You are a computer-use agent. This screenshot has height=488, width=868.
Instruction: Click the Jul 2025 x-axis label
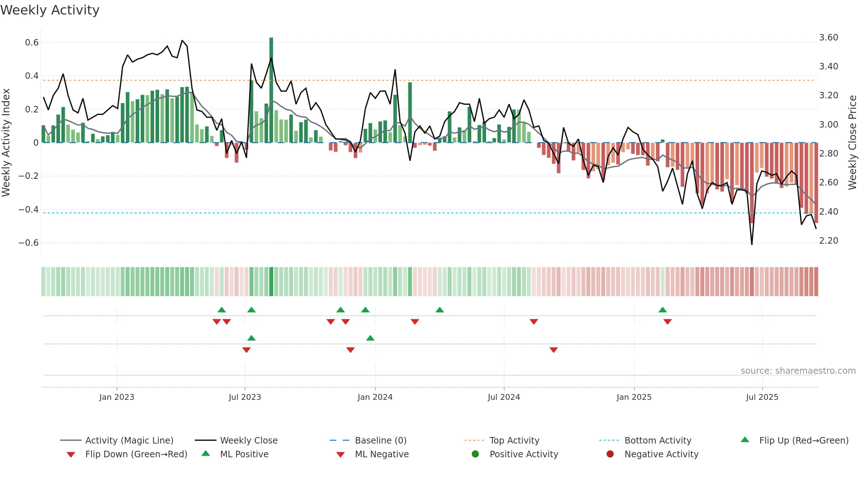tap(762, 397)
